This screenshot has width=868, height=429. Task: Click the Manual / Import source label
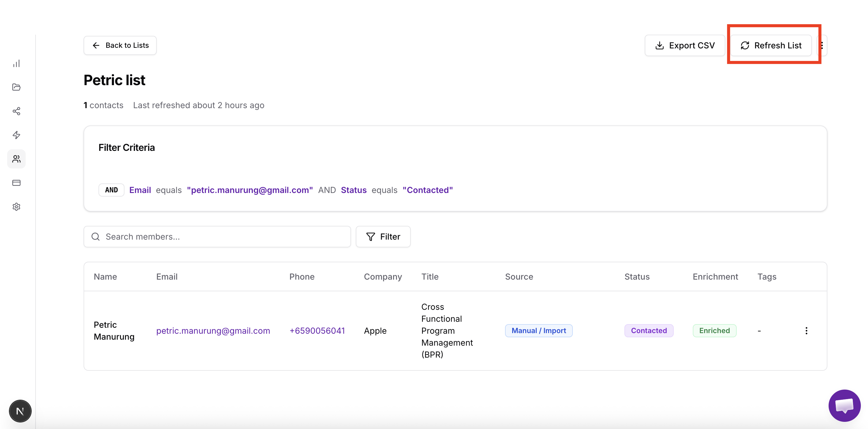tap(538, 330)
